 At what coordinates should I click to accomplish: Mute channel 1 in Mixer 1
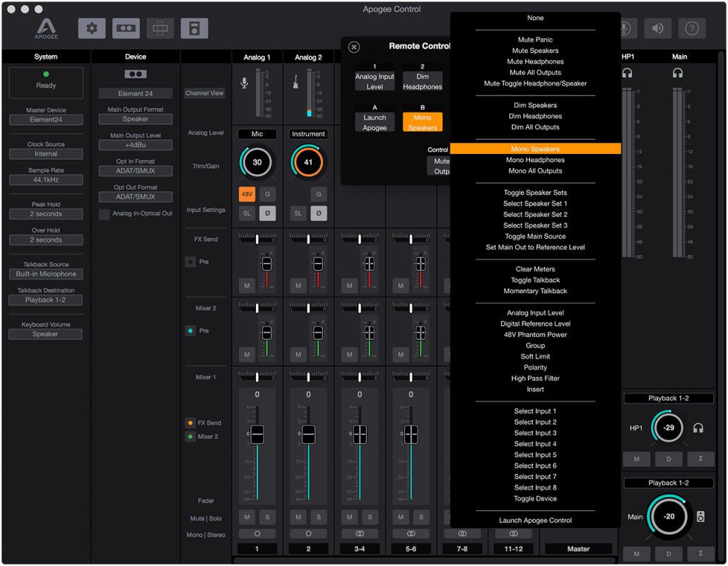(x=247, y=517)
